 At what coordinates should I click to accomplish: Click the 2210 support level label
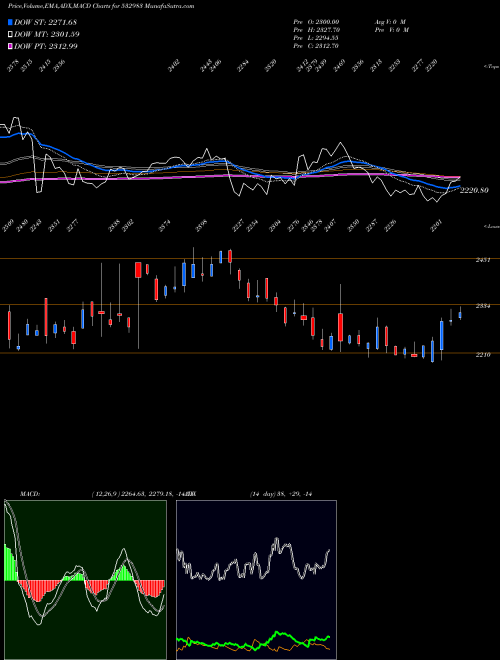483,355
